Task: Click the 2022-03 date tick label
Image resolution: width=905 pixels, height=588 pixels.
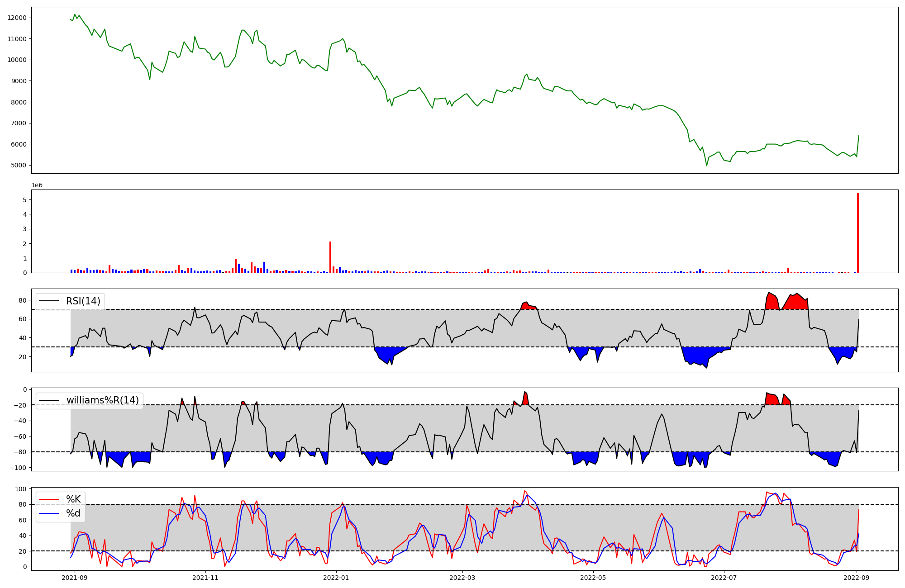Action: click(462, 578)
